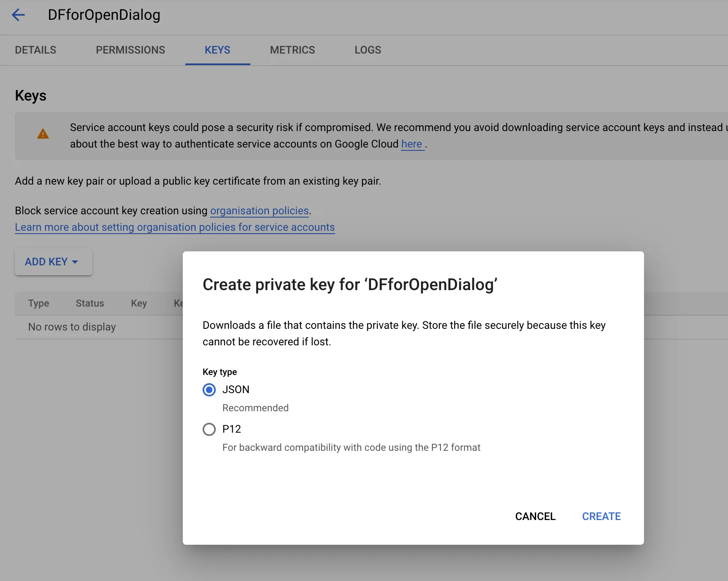The image size is (728, 581).
Task: Expand the ADD KEY dropdown
Action: tap(54, 262)
